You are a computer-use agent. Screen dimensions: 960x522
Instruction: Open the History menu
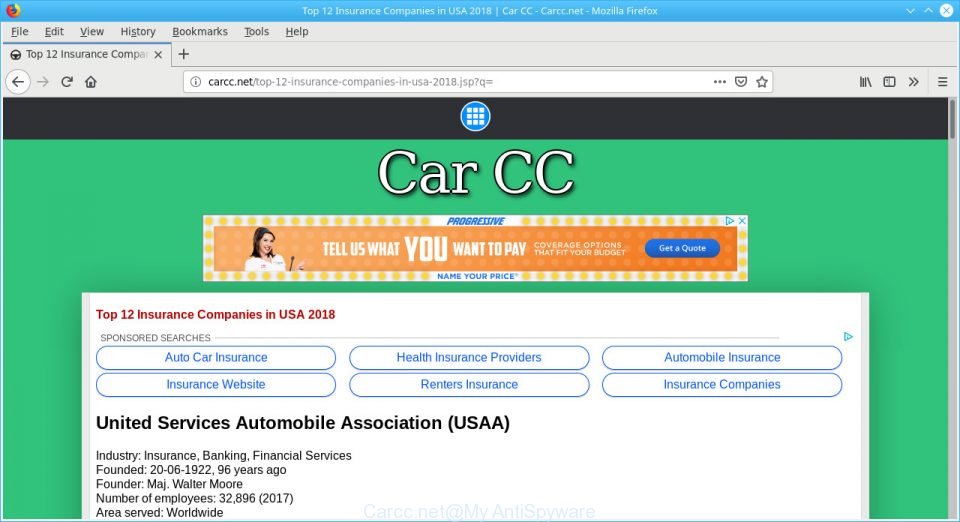(138, 31)
